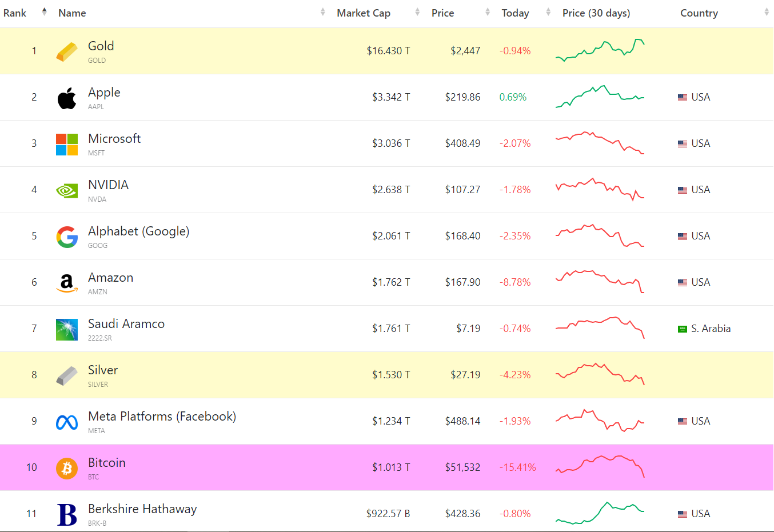Open the Country column sort control
The image size is (774, 532).
coord(766,13)
